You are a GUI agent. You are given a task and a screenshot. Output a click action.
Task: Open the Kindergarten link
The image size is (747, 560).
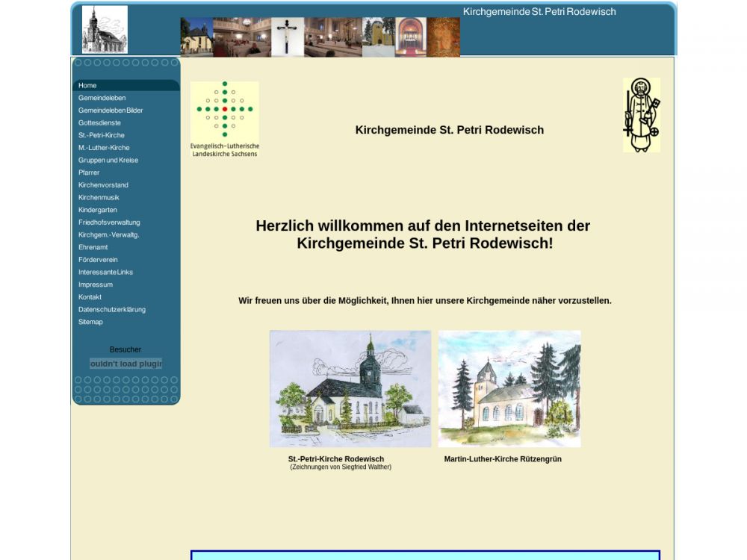97,210
